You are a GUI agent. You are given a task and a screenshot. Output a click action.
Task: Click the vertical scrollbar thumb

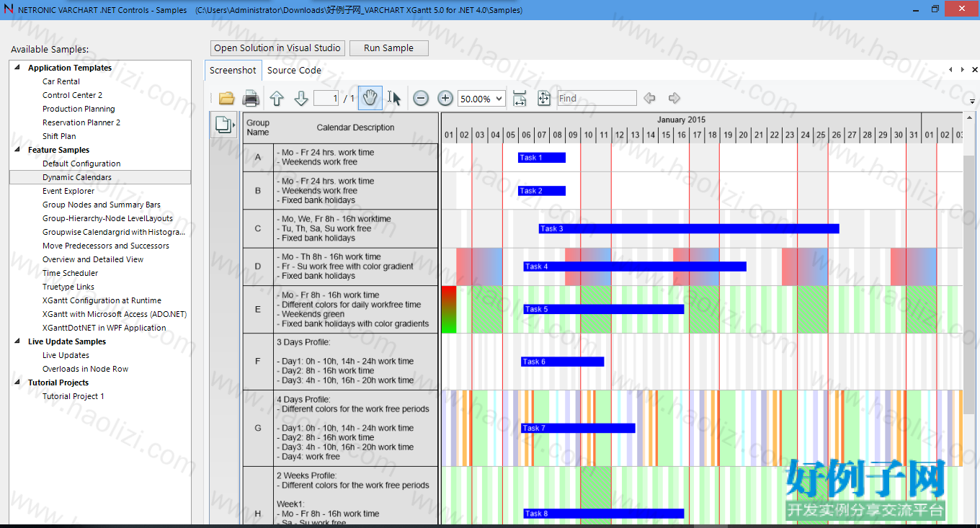pyautogui.click(x=970, y=285)
